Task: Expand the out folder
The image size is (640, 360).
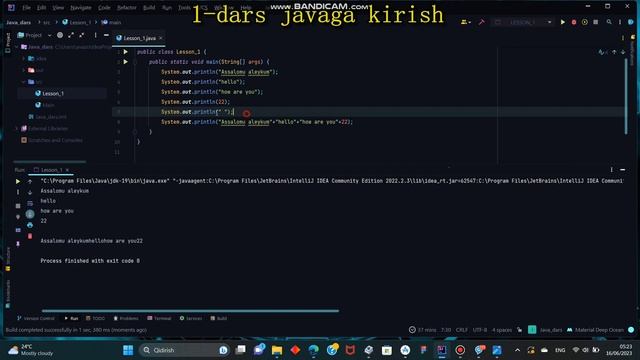Action: (x=24, y=70)
